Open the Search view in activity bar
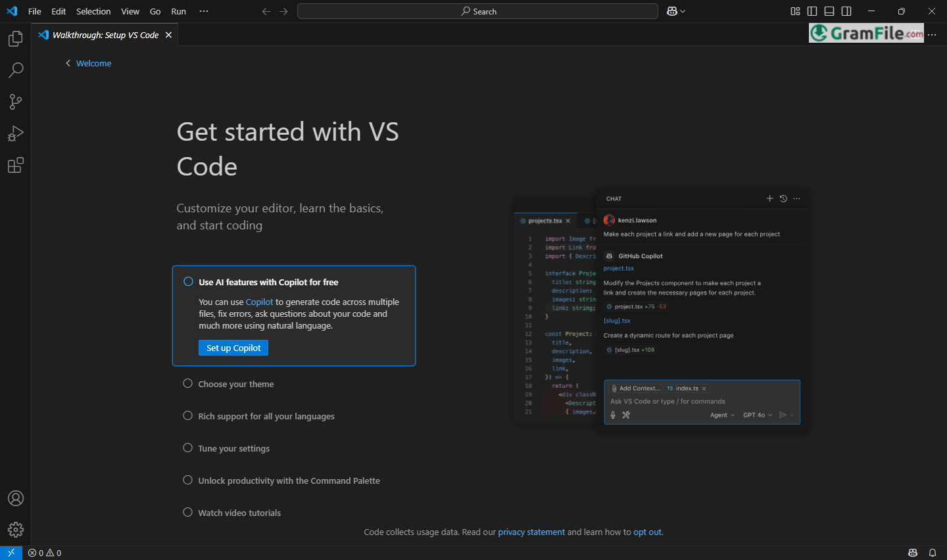 (x=16, y=70)
